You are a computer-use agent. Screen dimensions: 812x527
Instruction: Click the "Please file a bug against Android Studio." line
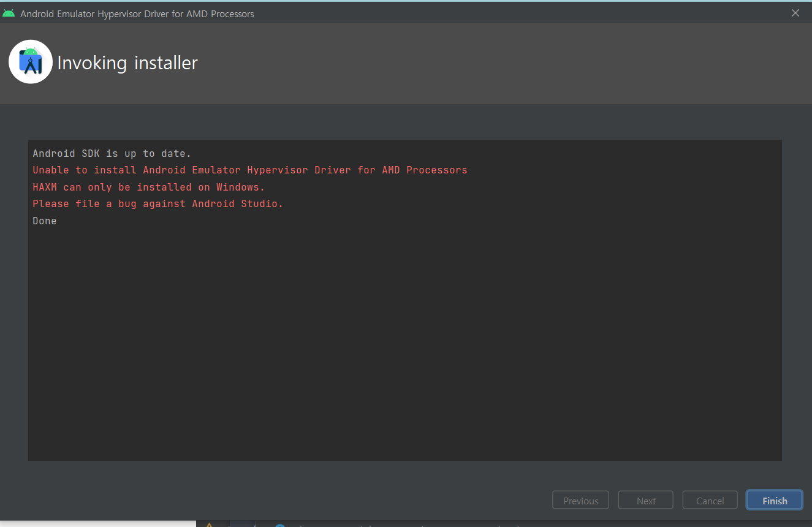point(158,203)
